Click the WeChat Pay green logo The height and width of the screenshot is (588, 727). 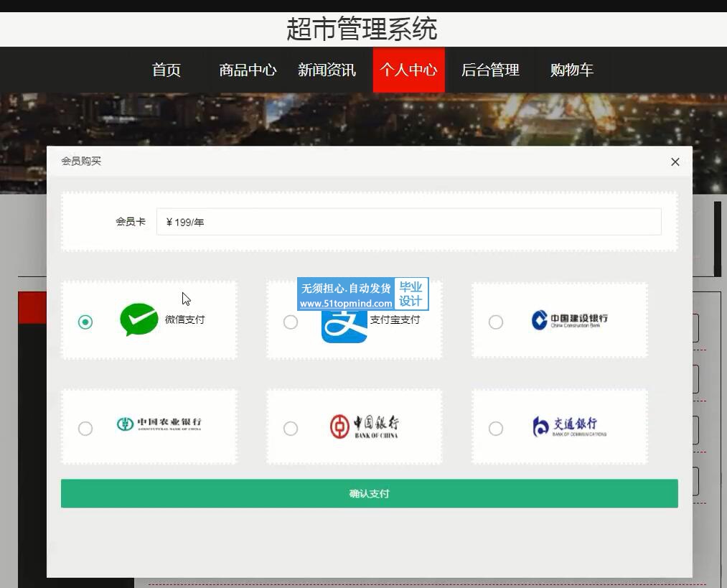click(139, 319)
